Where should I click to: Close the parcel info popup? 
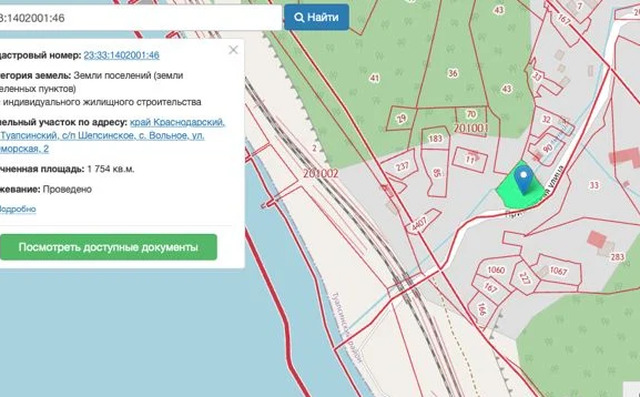233,50
